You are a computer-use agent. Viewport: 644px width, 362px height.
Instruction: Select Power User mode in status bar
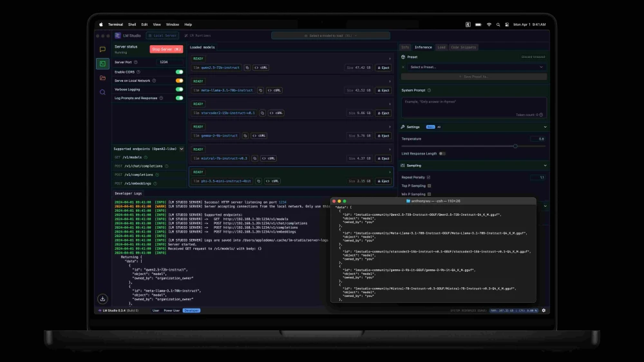tap(172, 310)
